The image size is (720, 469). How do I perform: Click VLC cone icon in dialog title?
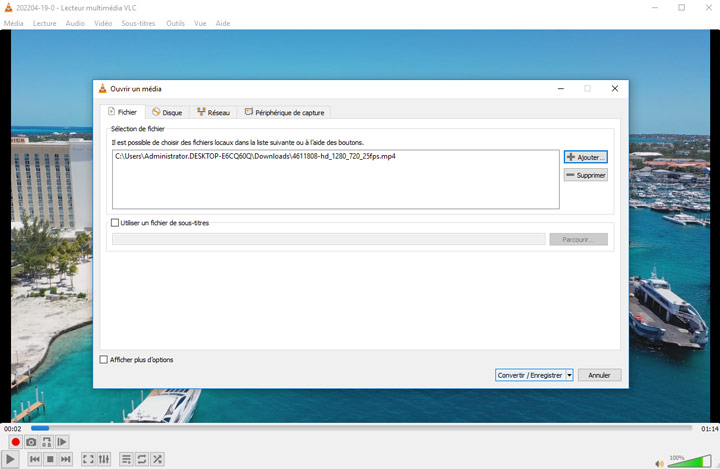[102, 89]
